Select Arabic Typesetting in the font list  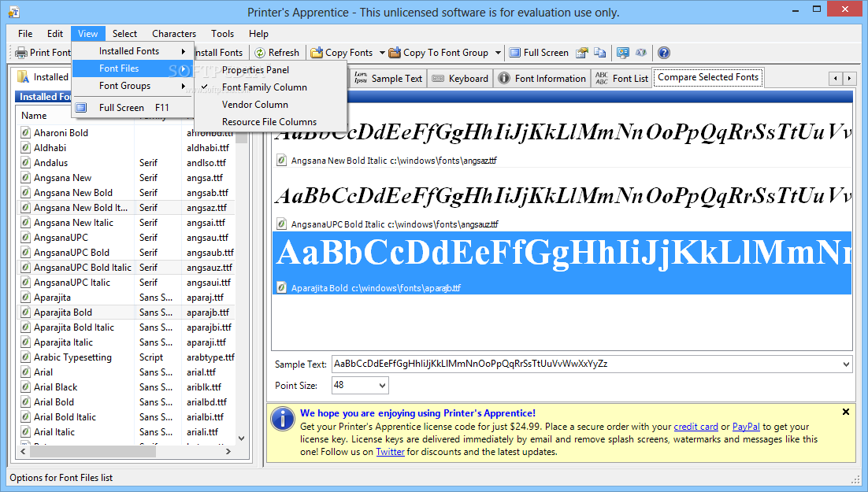click(72, 357)
